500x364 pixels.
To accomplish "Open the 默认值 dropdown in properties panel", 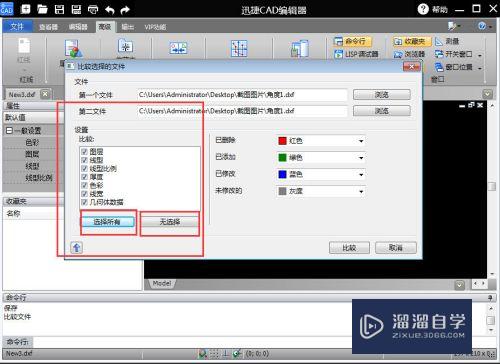I will [x=33, y=117].
